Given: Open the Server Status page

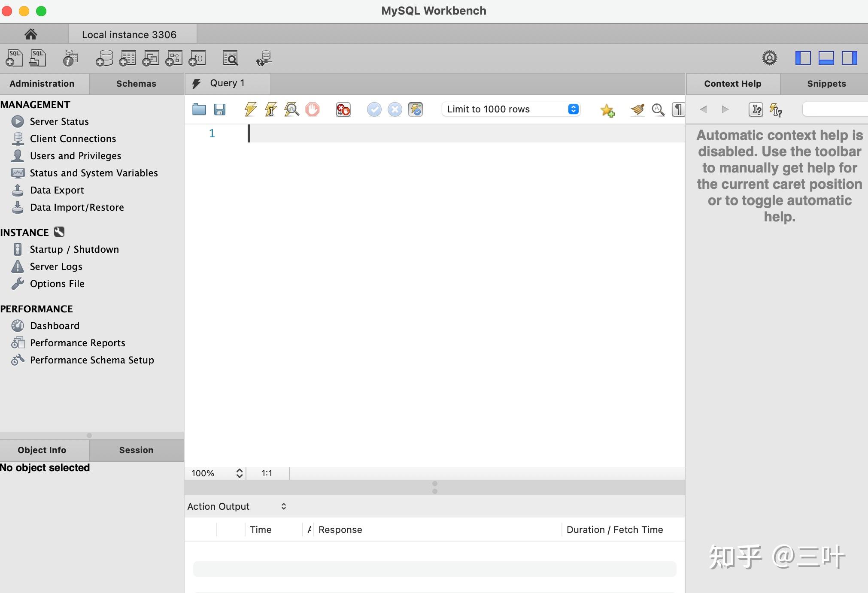Looking at the screenshot, I should (59, 121).
